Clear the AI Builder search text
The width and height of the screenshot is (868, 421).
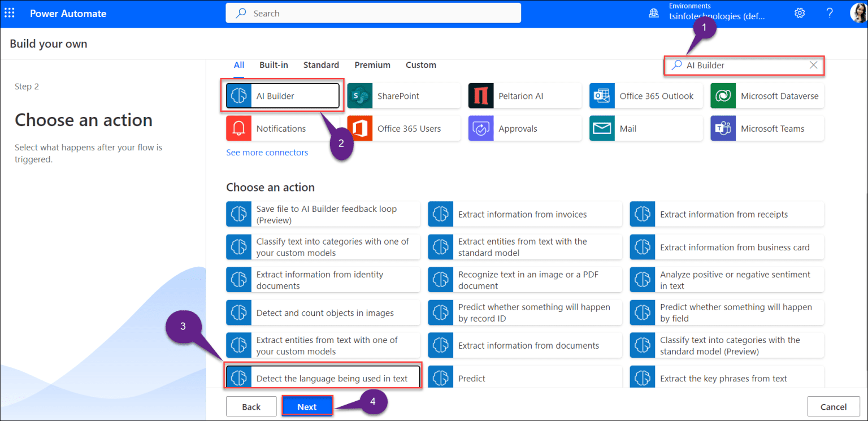pyautogui.click(x=813, y=65)
